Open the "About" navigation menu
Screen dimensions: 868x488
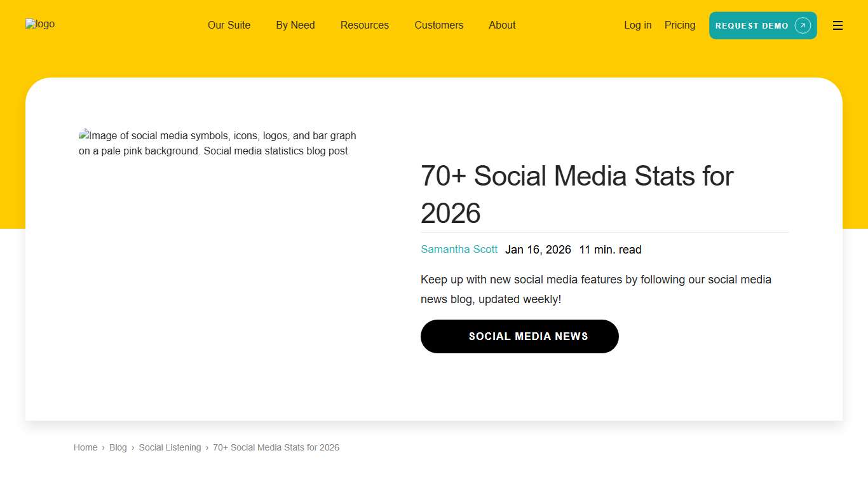[502, 25]
